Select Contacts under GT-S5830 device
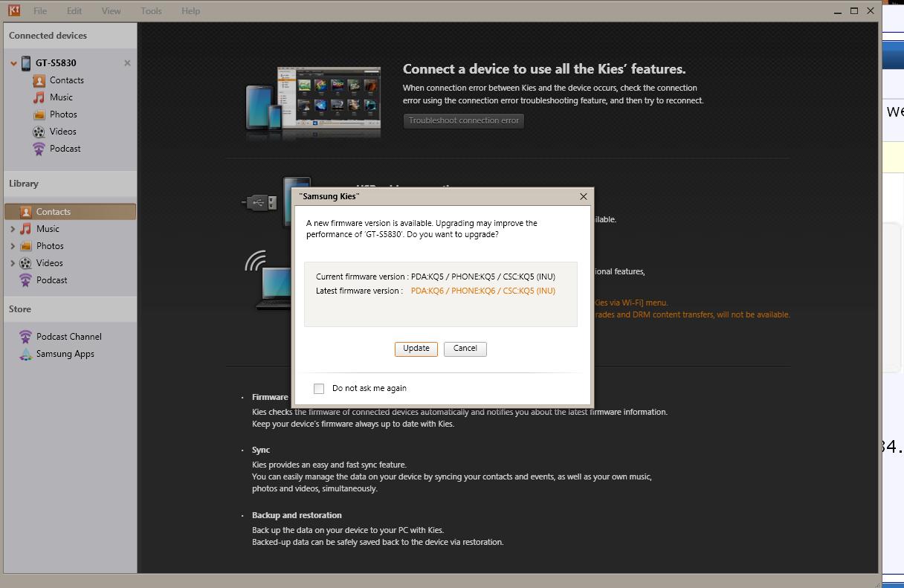This screenshot has width=904, height=588. (67, 80)
